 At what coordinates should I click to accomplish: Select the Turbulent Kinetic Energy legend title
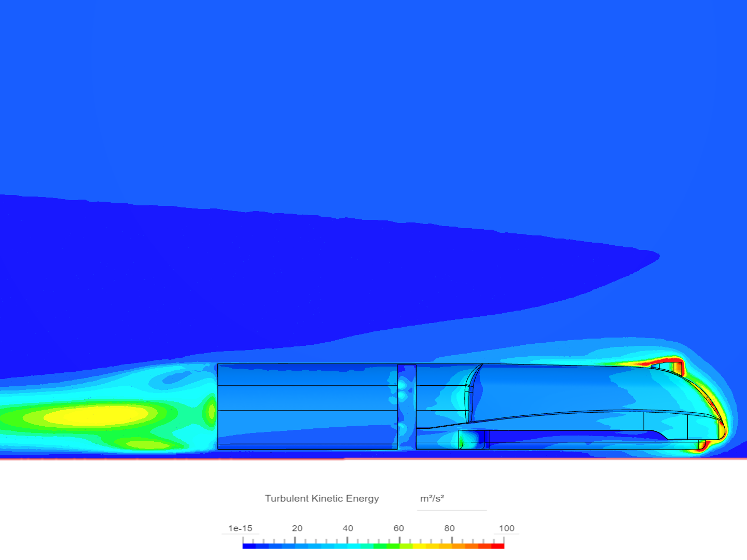click(x=322, y=498)
